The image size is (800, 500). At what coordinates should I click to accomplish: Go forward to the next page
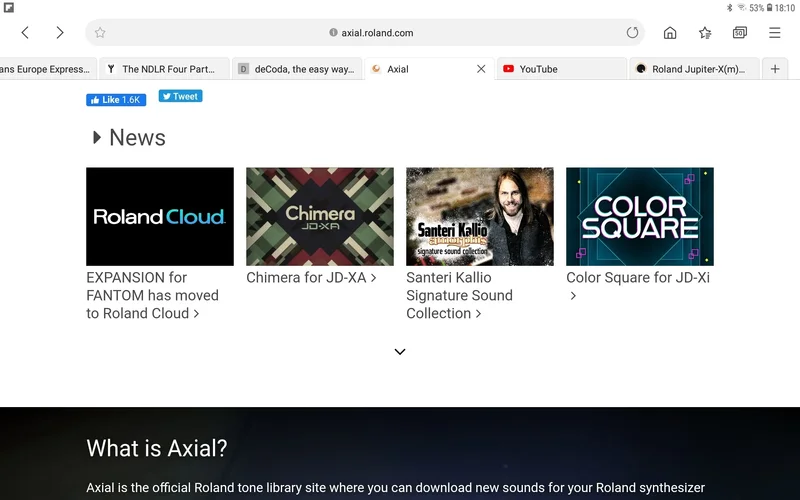60,33
